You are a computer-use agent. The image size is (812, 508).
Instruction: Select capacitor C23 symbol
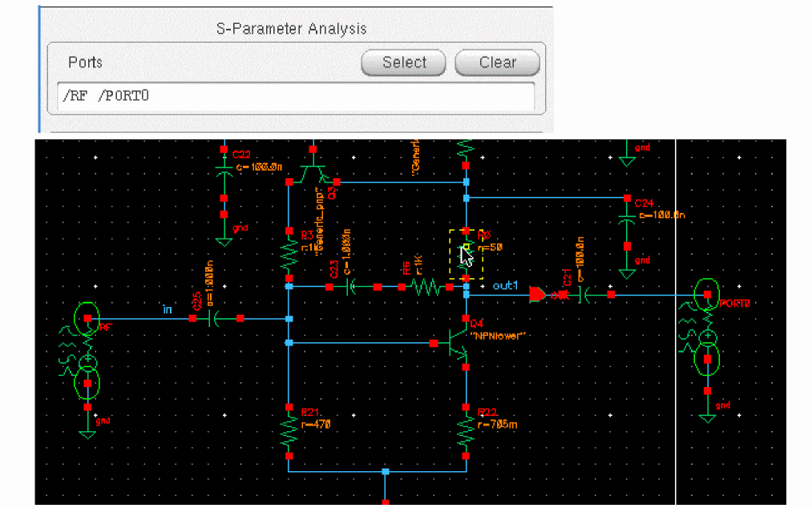tap(353, 287)
